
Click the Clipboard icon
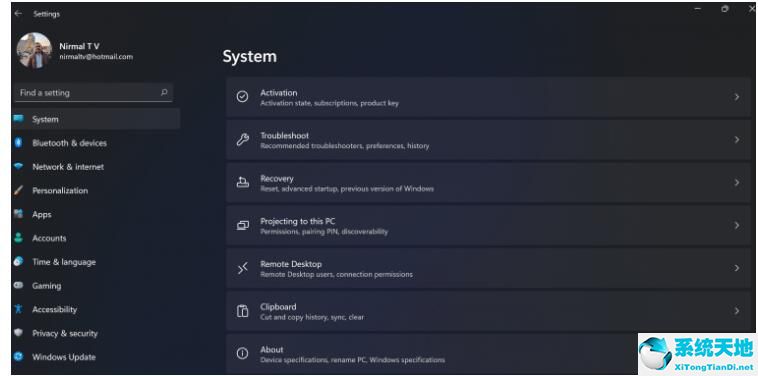coord(242,311)
